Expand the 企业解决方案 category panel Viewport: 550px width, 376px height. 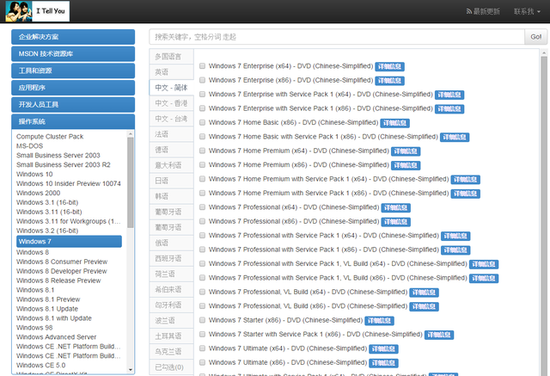73,37
